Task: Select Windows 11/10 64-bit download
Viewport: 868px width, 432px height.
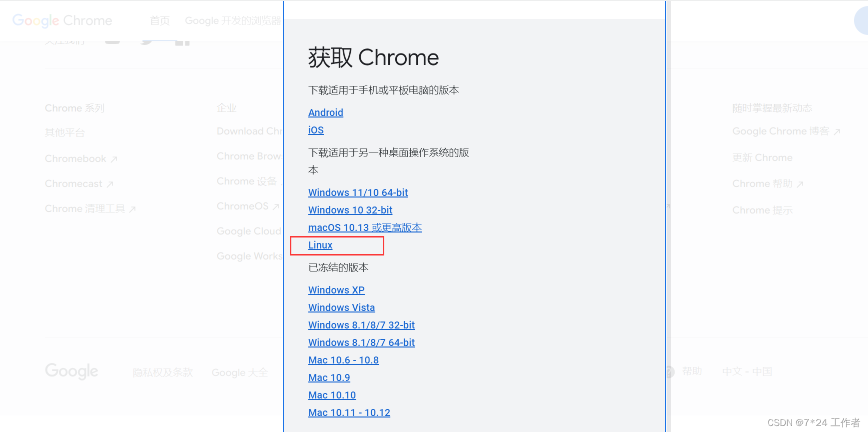Action: 358,192
